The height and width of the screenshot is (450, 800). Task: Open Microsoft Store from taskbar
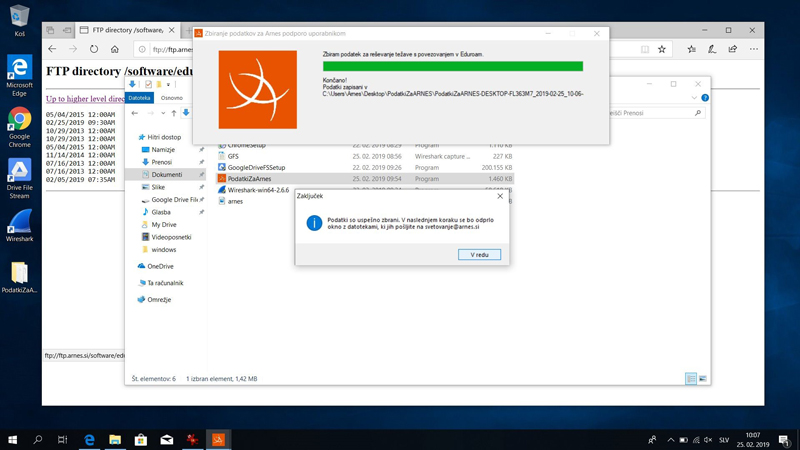click(x=141, y=439)
